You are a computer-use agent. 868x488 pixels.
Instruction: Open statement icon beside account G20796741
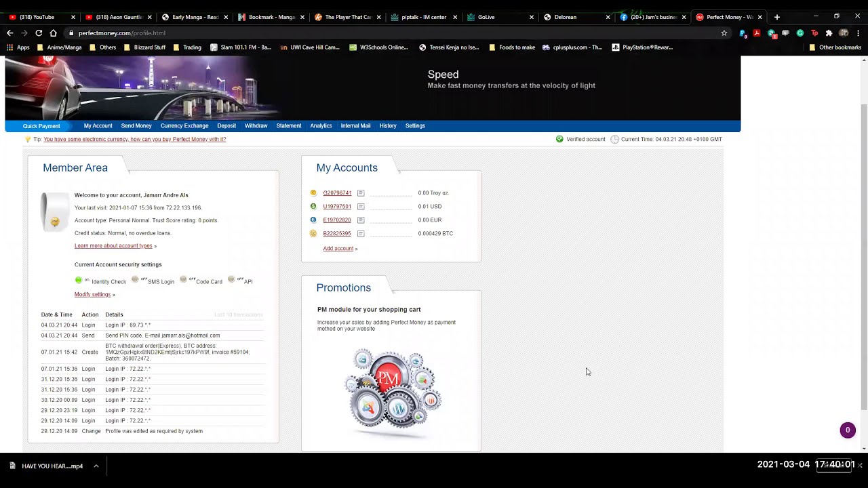361,193
